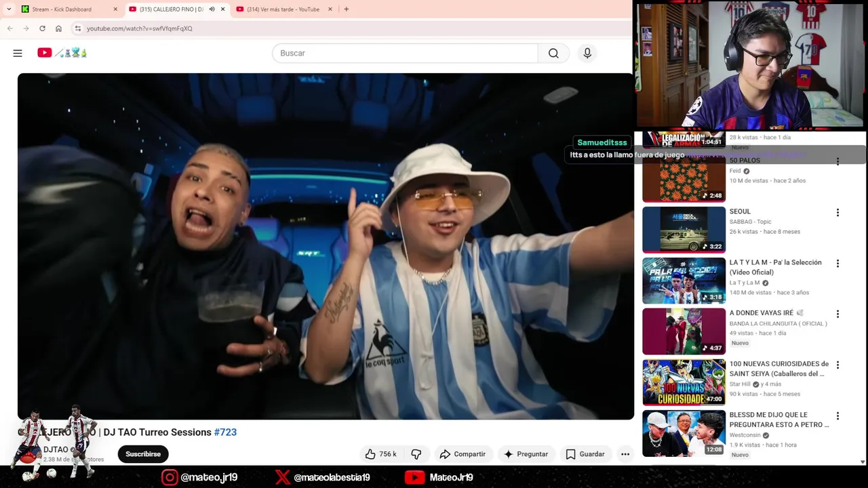This screenshot has height=488, width=868.
Task: Close the CALLEJERO FINO tab
Action: [x=222, y=9]
